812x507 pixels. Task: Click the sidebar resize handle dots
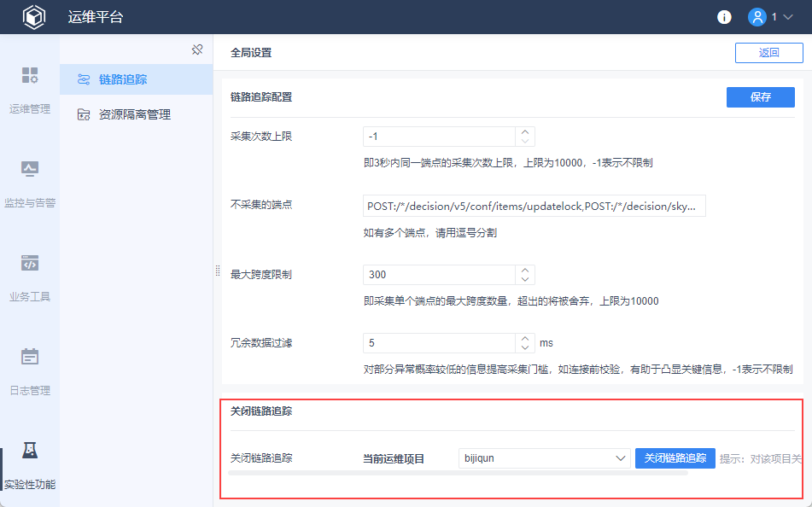click(x=218, y=271)
